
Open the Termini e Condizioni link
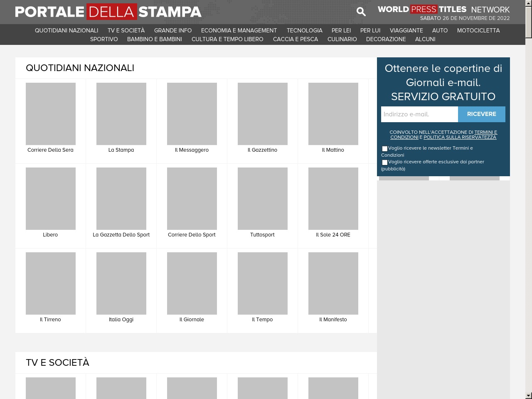(443, 135)
